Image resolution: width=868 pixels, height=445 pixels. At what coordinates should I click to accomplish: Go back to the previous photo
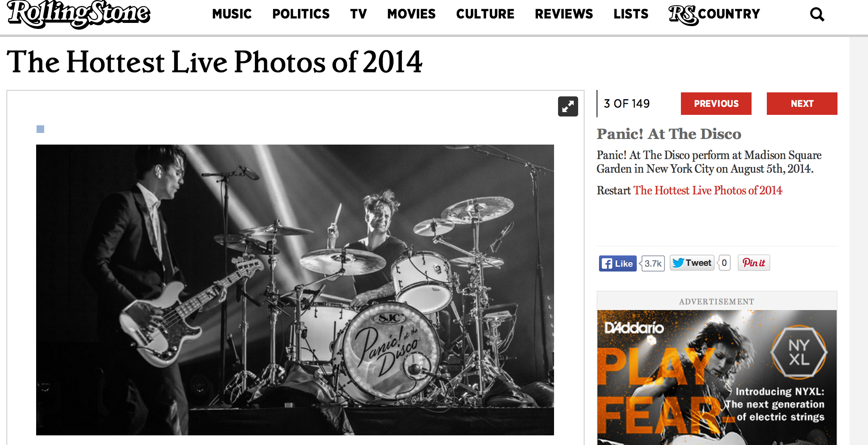tap(716, 104)
